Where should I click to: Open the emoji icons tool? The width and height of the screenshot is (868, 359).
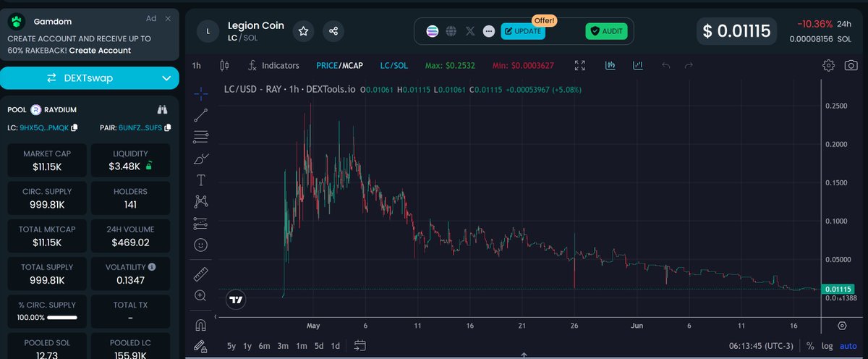(x=201, y=245)
